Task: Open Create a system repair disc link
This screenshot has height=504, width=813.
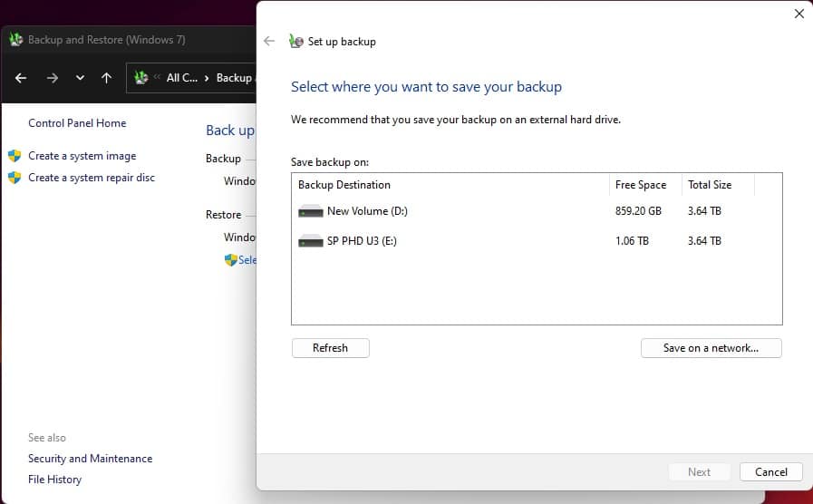Action: (x=92, y=178)
